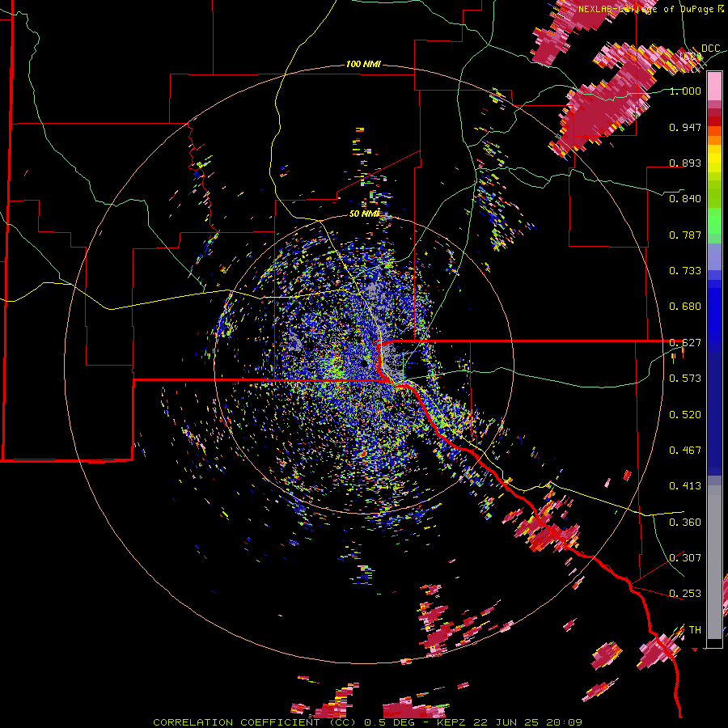The width and height of the screenshot is (728, 728).
Task: Click the 100 NMI range ring label
Action: pos(363,64)
